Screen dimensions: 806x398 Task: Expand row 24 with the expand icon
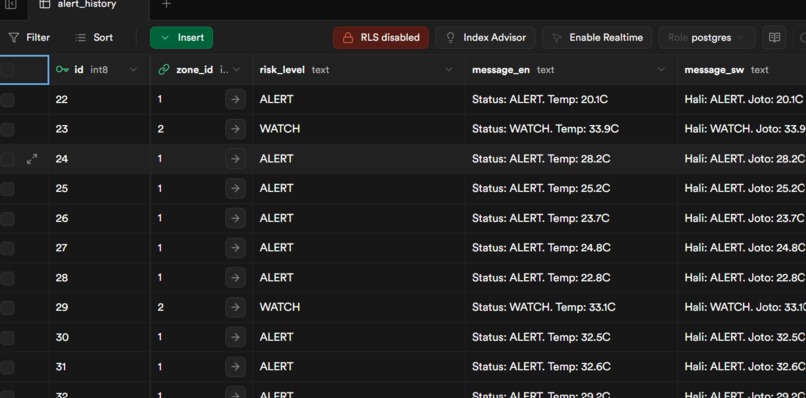pyautogui.click(x=32, y=159)
